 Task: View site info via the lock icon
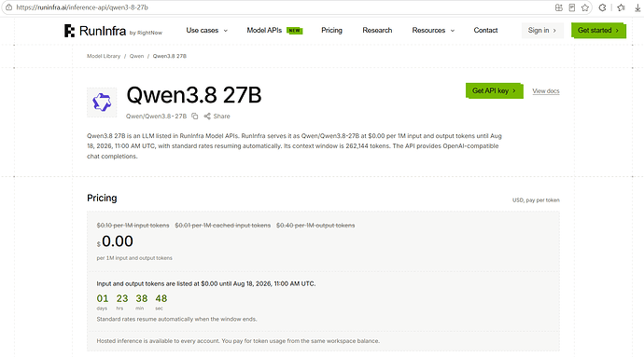(x=8, y=7)
